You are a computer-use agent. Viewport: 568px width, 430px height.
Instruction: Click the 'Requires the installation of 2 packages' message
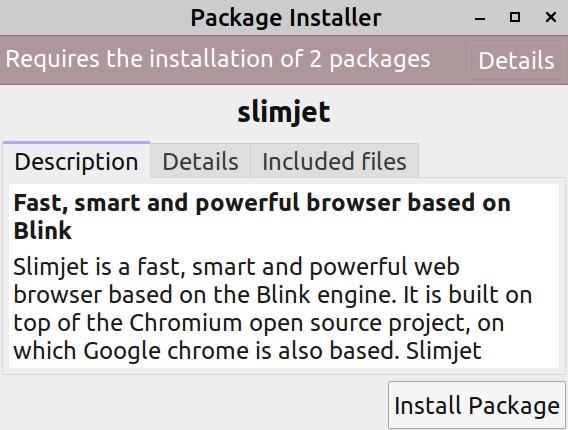click(x=218, y=59)
